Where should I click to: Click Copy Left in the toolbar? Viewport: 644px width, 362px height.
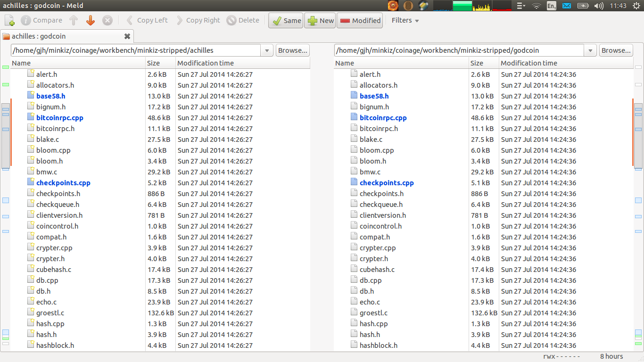(147, 20)
